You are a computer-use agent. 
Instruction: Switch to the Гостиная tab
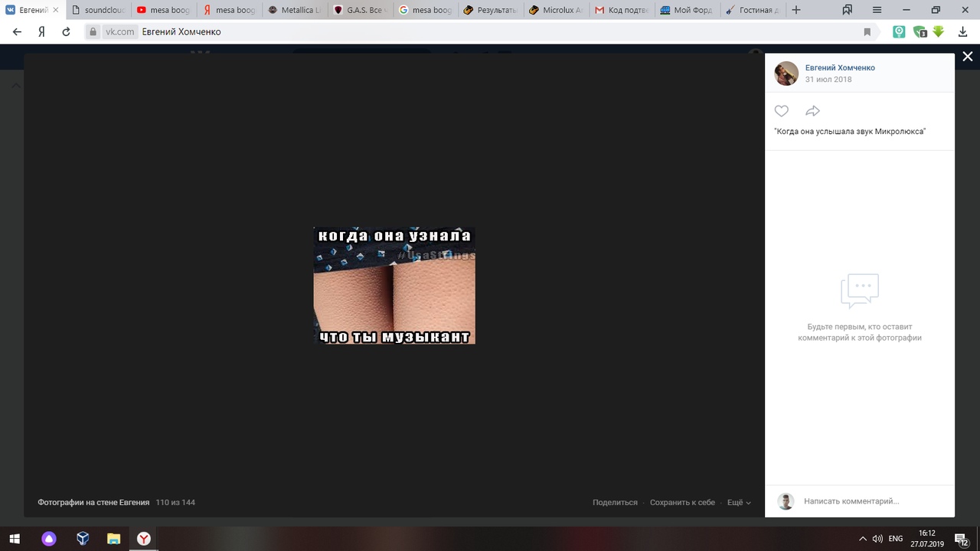[750, 10]
